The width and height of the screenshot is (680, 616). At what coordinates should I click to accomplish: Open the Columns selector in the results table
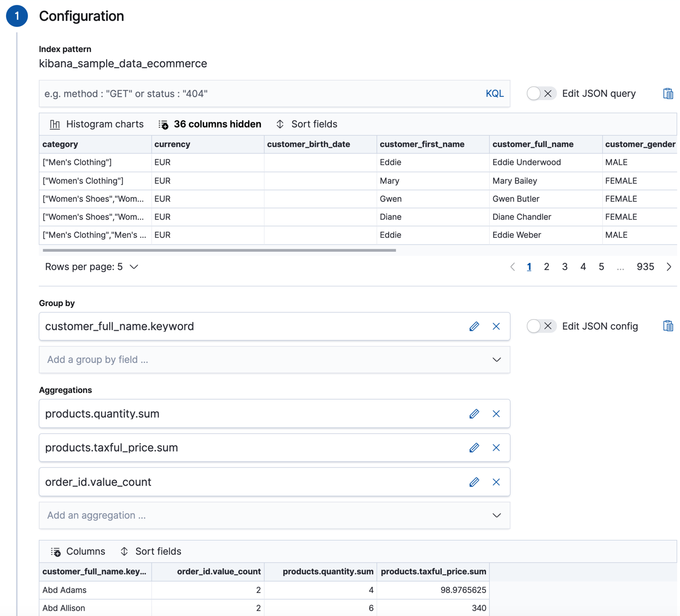point(78,551)
